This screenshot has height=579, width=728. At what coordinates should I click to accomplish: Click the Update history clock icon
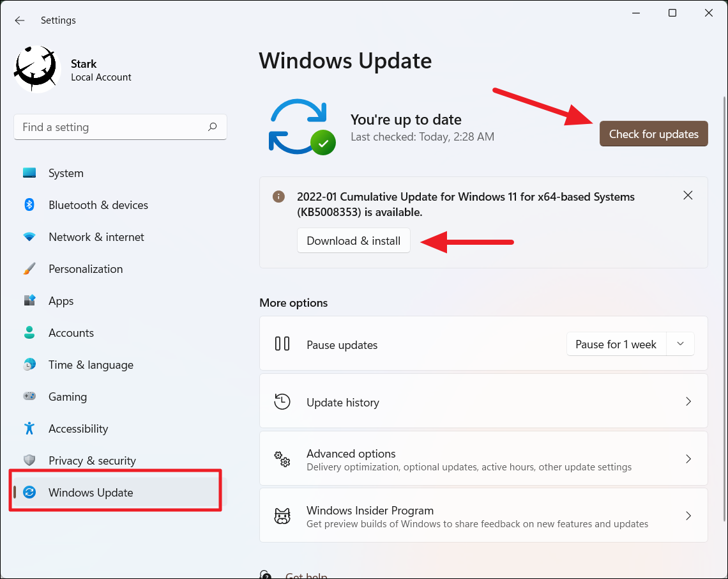click(282, 401)
